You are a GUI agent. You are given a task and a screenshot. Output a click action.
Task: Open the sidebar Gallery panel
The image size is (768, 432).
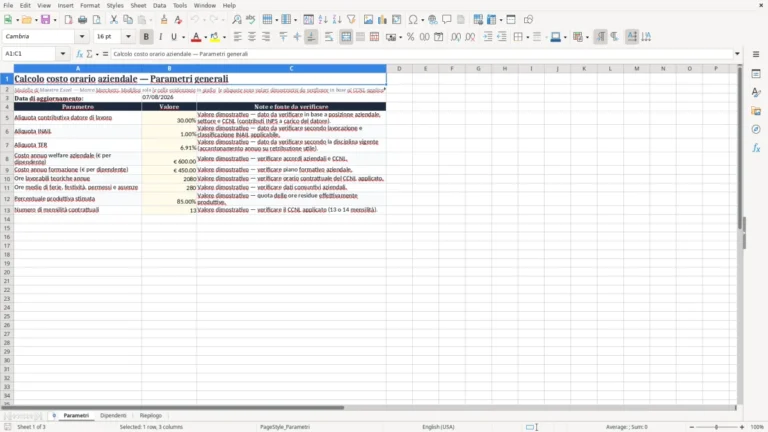pyautogui.click(x=756, y=111)
